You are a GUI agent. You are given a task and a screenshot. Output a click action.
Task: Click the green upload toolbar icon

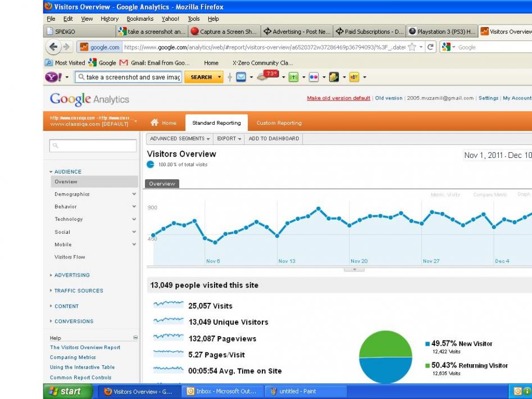coord(293,78)
